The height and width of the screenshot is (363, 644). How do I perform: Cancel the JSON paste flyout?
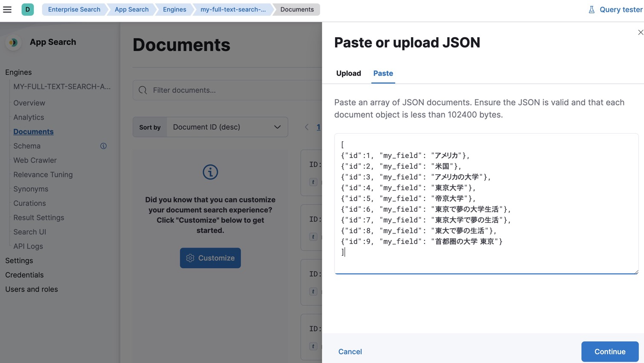pos(350,351)
